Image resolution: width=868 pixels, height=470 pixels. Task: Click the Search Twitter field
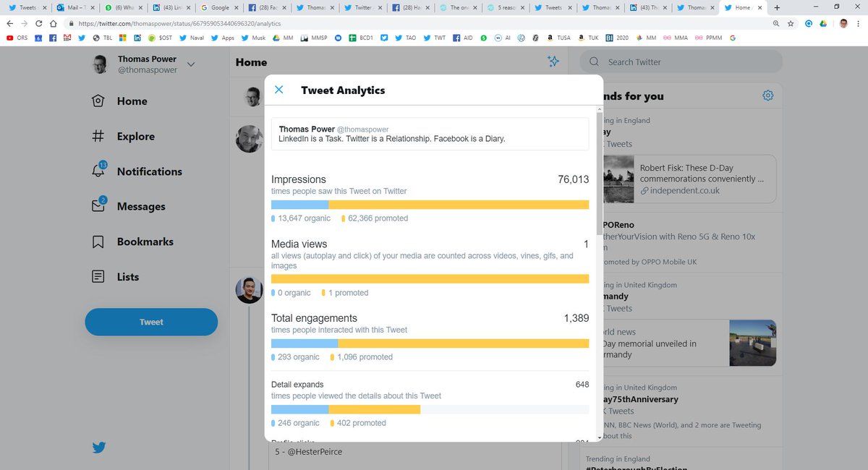(x=681, y=62)
